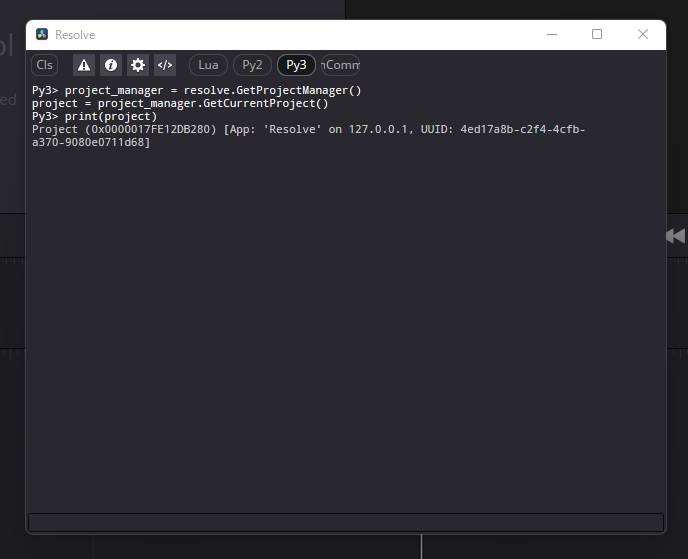Image resolution: width=688 pixels, height=559 pixels.
Task: Minimize the Resolve console window
Action: (x=551, y=34)
